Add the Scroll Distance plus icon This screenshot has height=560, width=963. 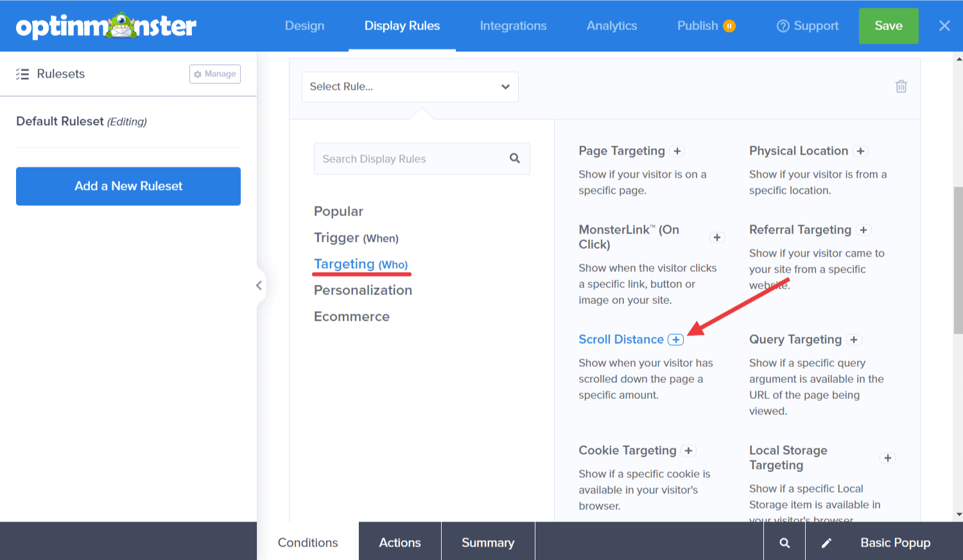676,340
